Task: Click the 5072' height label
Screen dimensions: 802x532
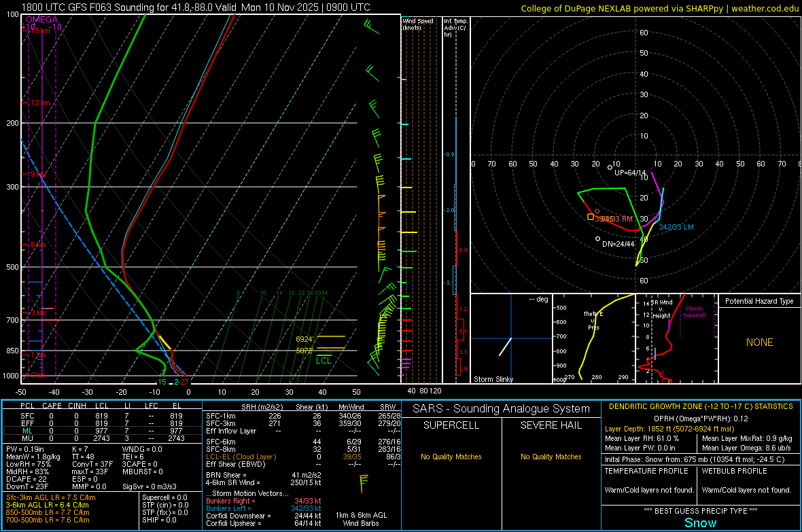Action: 304,351
